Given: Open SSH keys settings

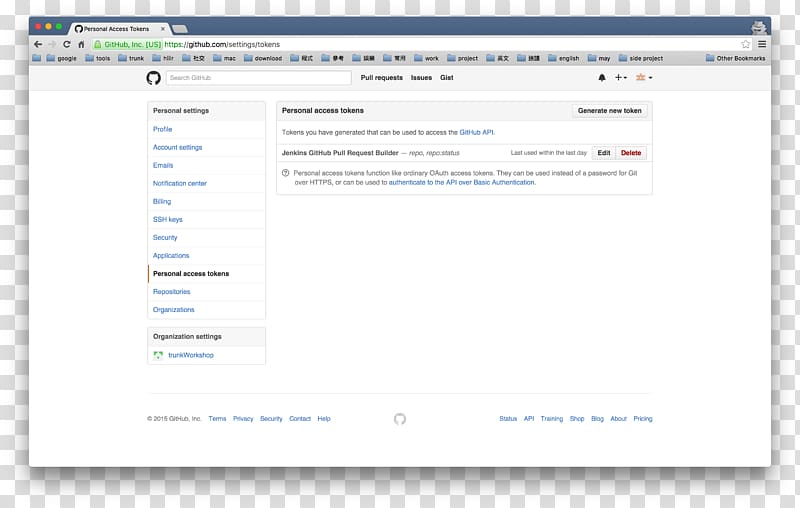Looking at the screenshot, I should (x=168, y=219).
